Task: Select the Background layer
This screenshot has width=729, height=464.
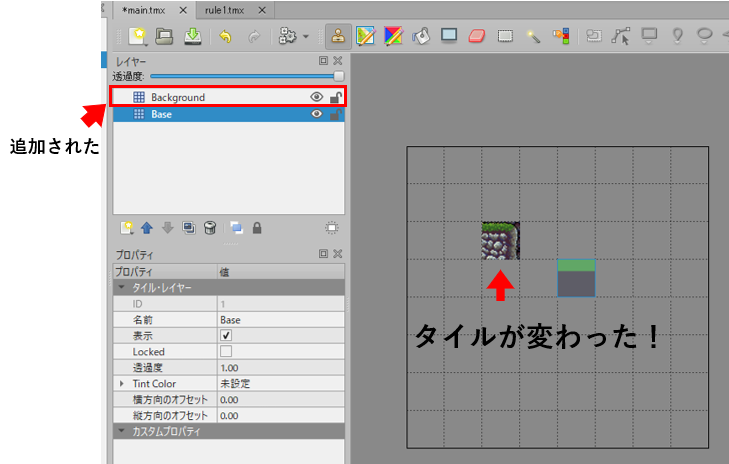Action: (229, 97)
